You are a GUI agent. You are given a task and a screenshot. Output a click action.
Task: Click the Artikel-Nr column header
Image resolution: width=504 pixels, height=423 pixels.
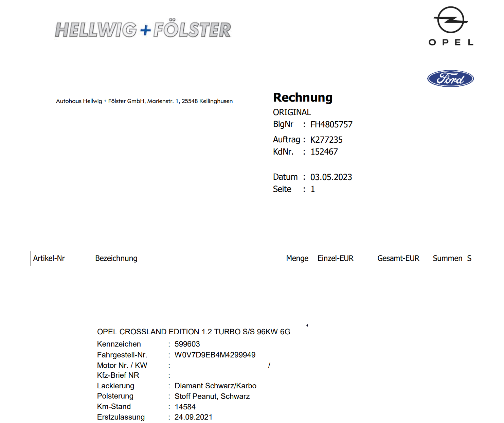click(x=49, y=258)
